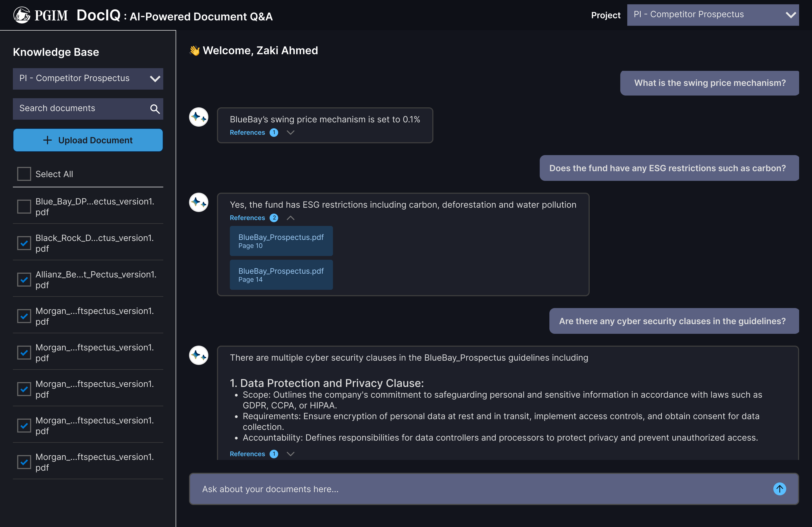This screenshot has width=812, height=527.
Task: Open the Project dropdown in the header
Action: (x=713, y=15)
